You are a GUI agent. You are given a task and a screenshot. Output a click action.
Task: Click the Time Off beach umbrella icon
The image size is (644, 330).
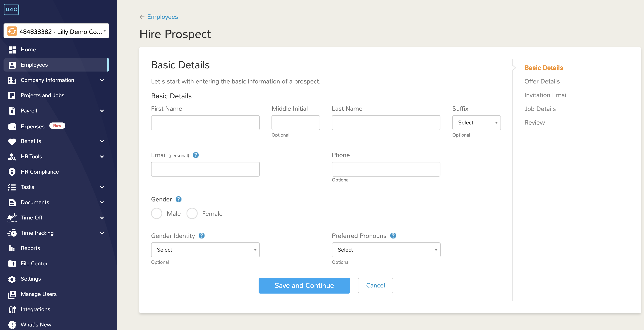[x=12, y=218]
